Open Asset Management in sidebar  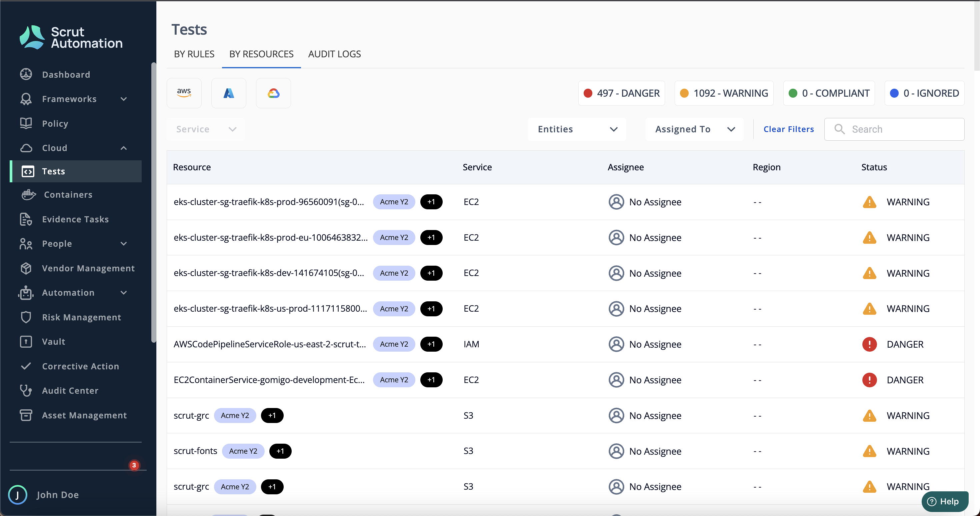(84, 415)
